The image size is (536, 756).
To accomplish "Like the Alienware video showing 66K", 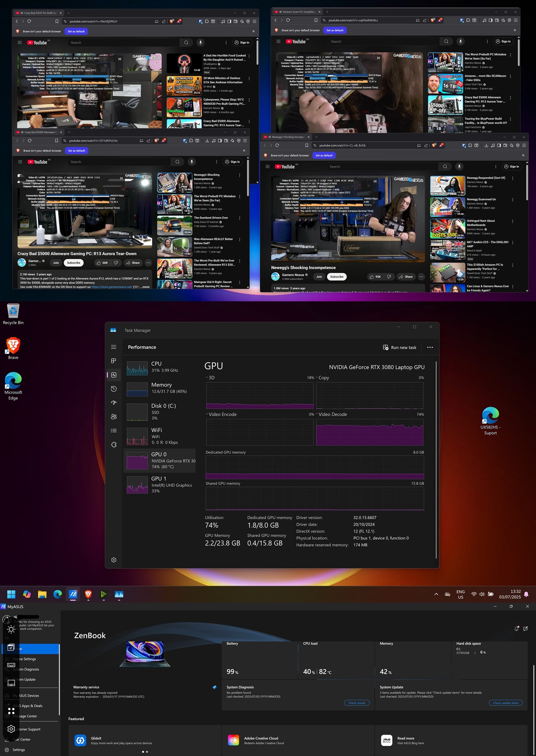I will click(102, 263).
